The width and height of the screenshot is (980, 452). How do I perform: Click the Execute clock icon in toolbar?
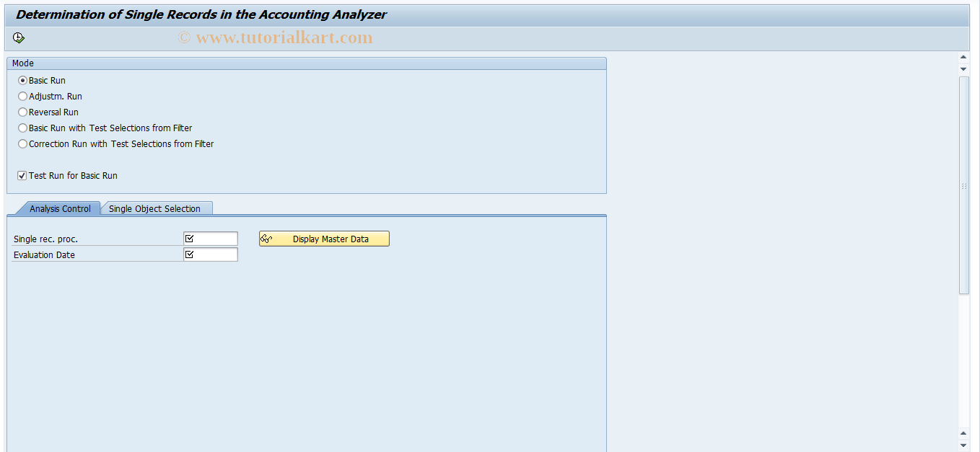(x=19, y=38)
